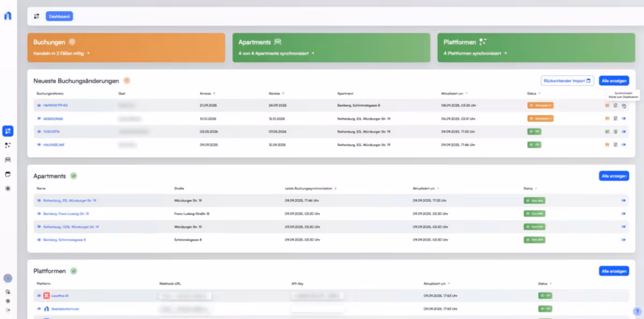The width and height of the screenshot is (644, 319).
Task: Open the Dashboard icon in the left sidebar
Action: 8,131
